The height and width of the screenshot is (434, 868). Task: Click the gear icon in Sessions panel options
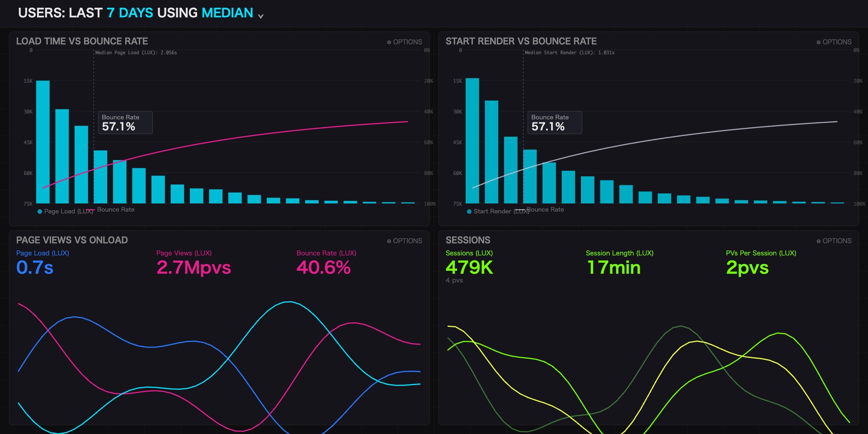[818, 241]
